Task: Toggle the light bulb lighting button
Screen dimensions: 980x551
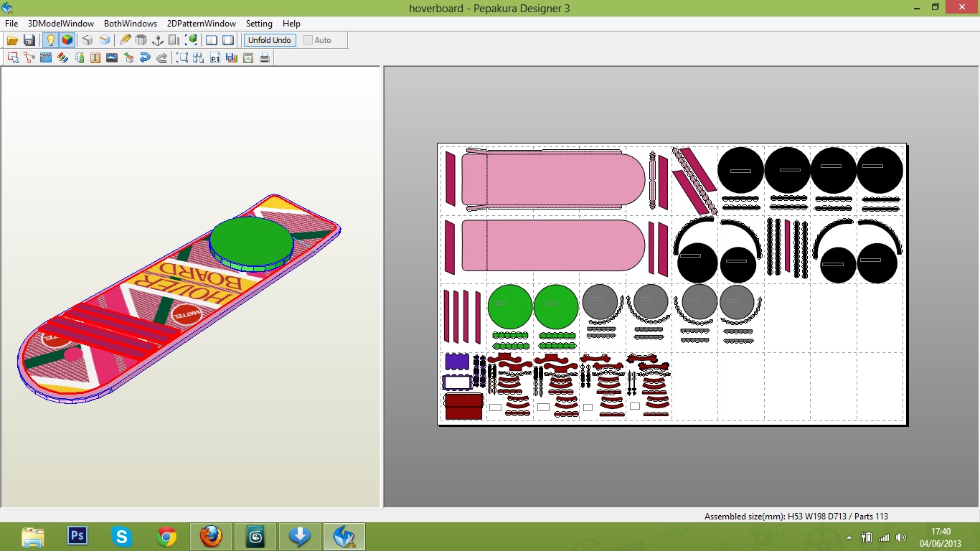Action: pyautogui.click(x=50, y=40)
